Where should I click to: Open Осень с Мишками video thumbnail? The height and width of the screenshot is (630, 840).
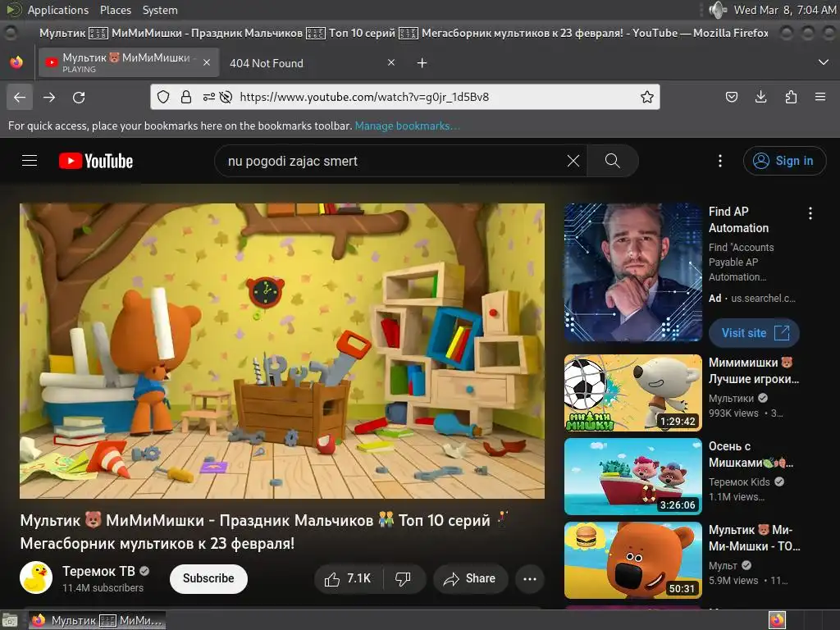pos(632,477)
